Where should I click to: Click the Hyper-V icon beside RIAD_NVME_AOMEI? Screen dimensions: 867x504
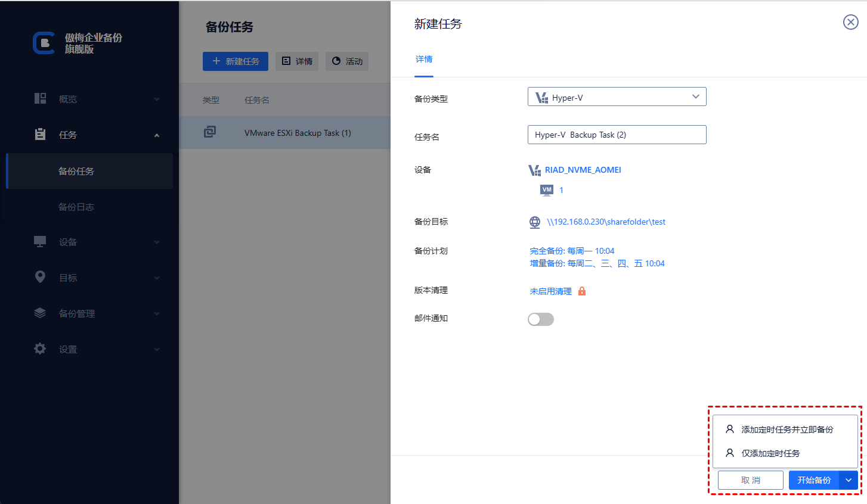[534, 170]
